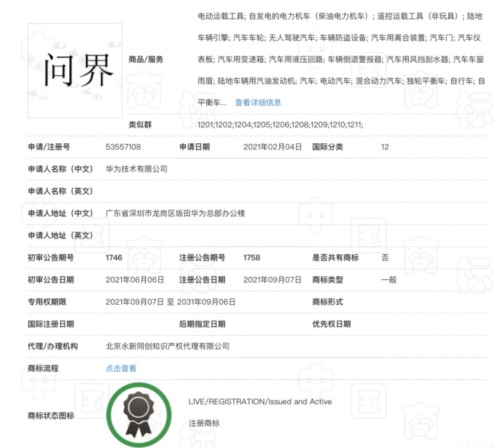
Task: Click the 商标类型 label
Action: [x=328, y=280]
